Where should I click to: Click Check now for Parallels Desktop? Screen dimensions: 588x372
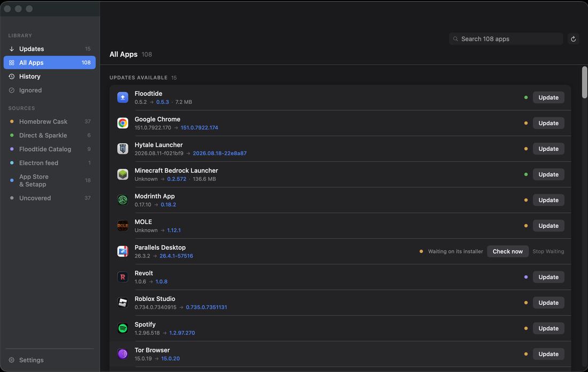[x=507, y=251]
